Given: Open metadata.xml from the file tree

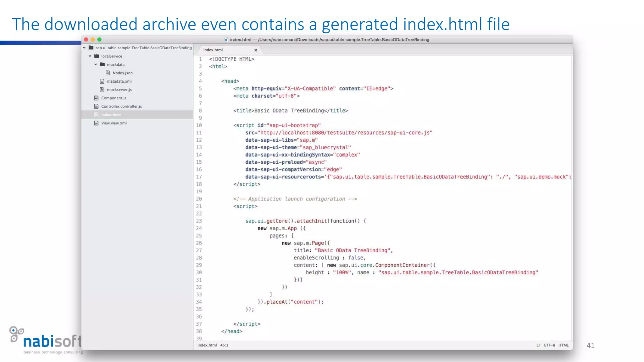Looking at the screenshot, I should click(x=119, y=81).
